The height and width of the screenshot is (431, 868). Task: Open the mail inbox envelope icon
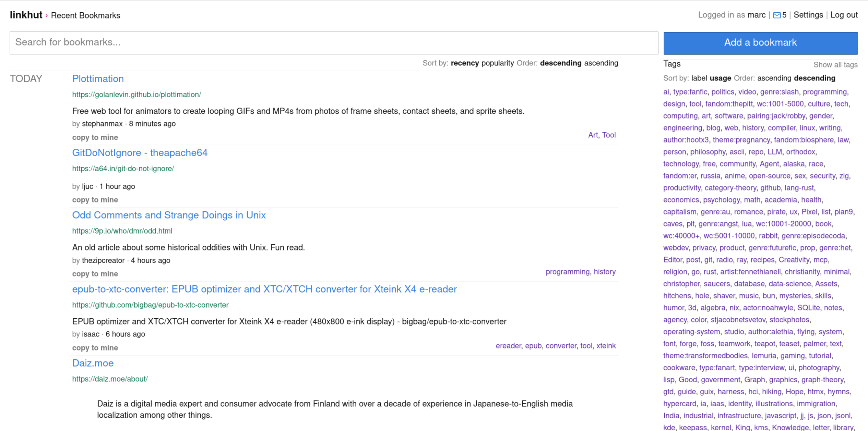click(x=777, y=15)
